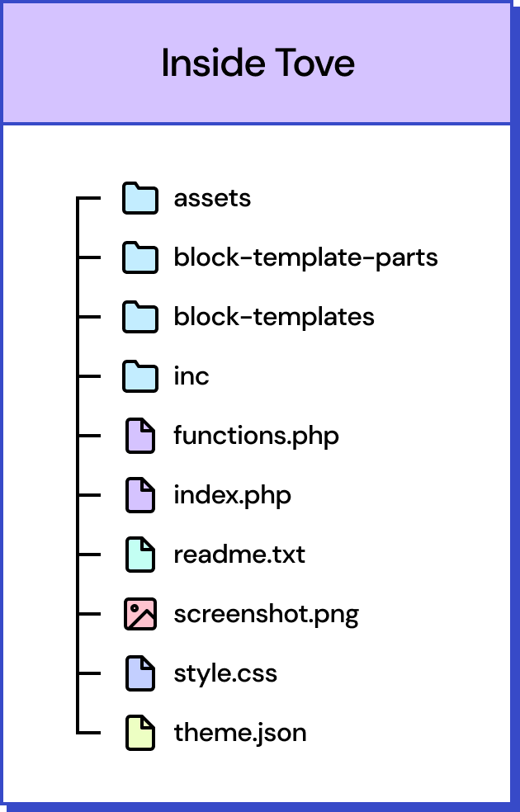Open the screenshot.png image icon
This screenshot has height=812, width=520.
(x=140, y=614)
